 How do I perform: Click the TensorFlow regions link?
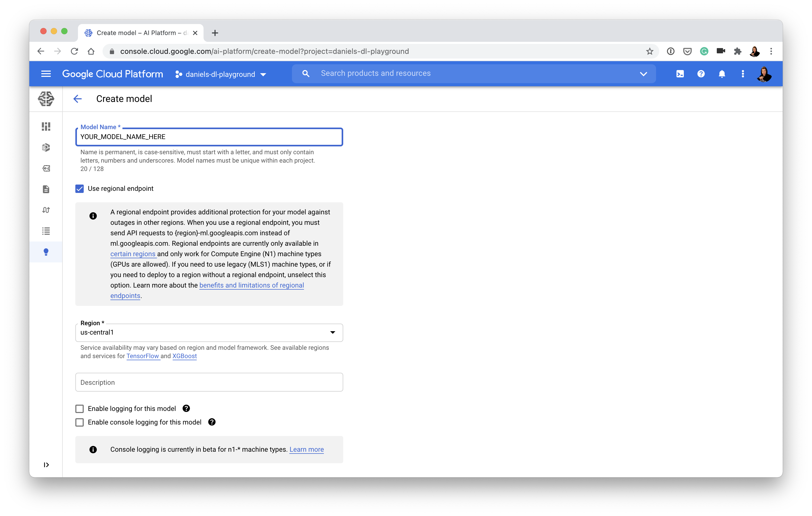click(143, 356)
